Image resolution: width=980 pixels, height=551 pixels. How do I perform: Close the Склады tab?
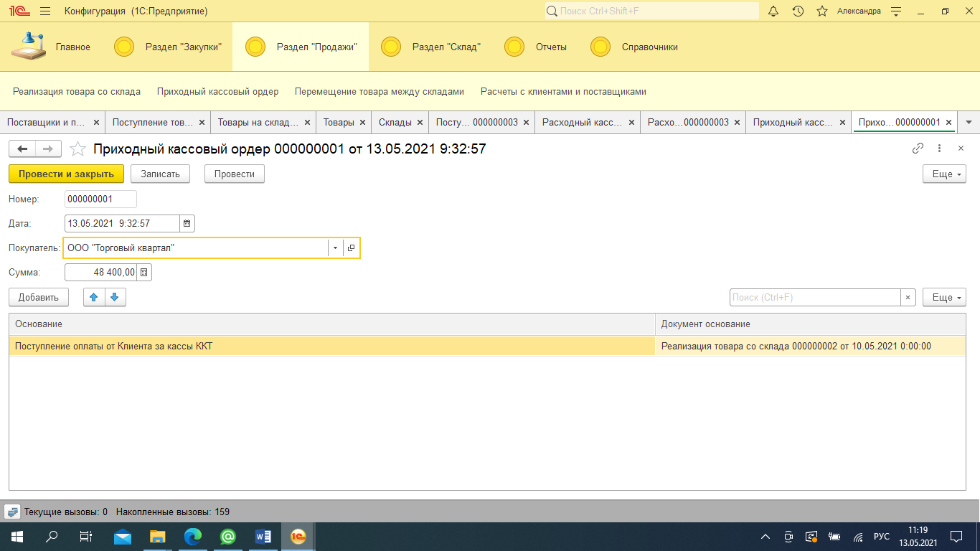pos(420,123)
